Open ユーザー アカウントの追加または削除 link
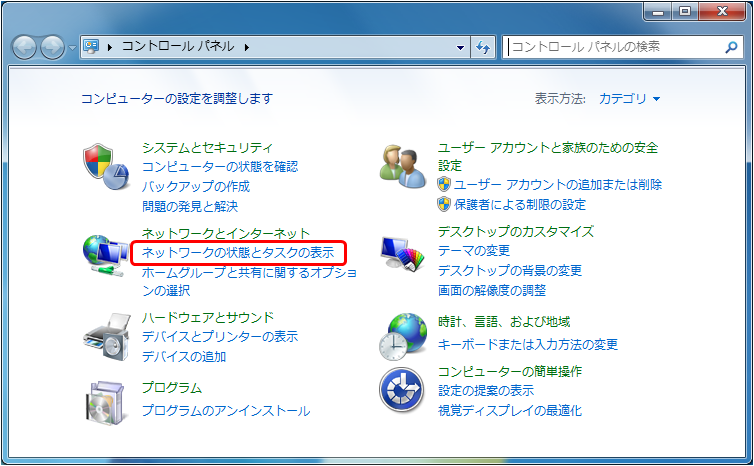This screenshot has width=754, height=466. pyautogui.click(x=558, y=185)
